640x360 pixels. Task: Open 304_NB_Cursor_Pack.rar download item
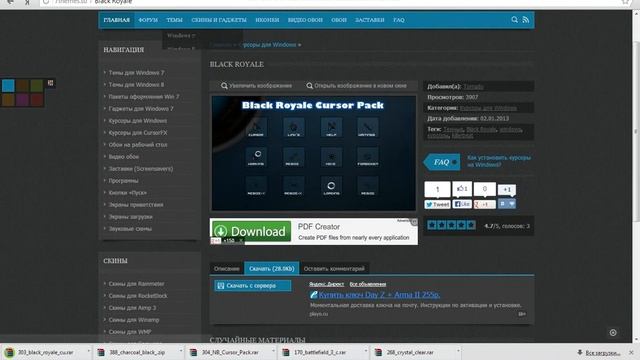click(x=225, y=352)
